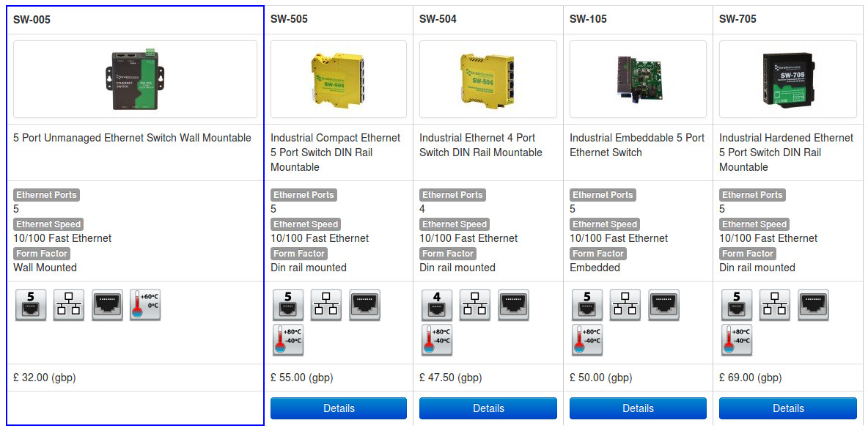Click the SW-105 RJ45 port icon

point(663,304)
